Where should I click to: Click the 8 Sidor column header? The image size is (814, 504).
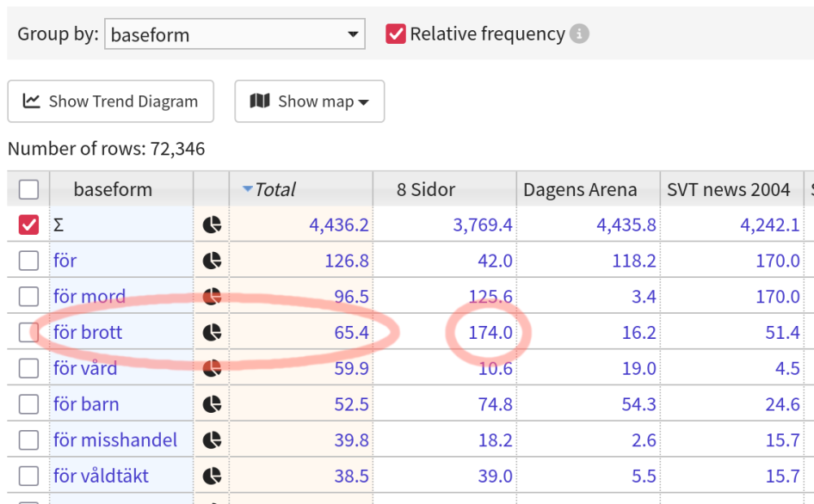point(425,189)
